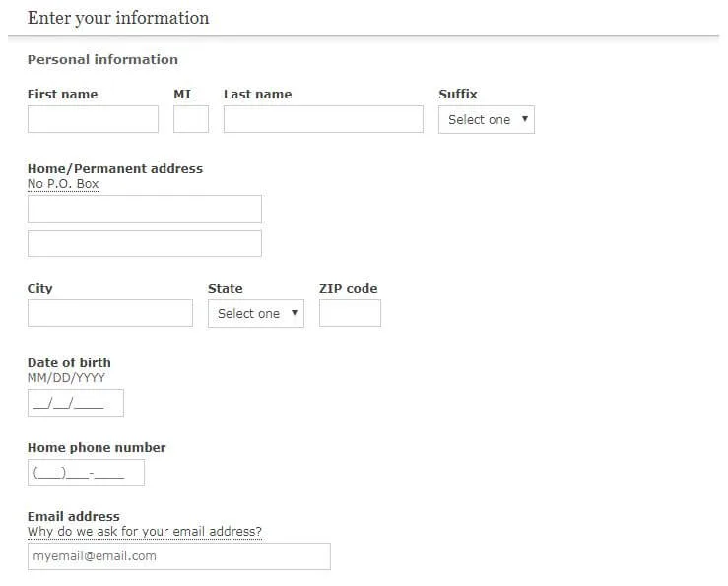
Task: Click the second address line field
Action: (145, 243)
